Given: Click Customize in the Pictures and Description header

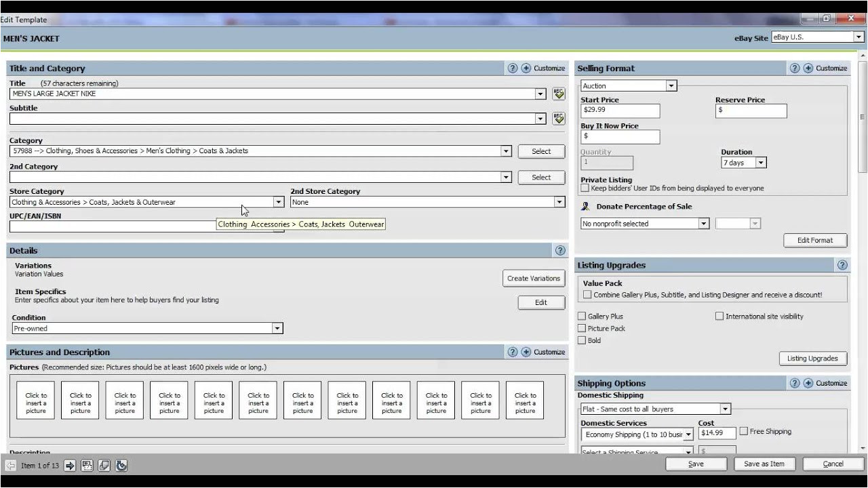Looking at the screenshot, I should [x=549, y=352].
